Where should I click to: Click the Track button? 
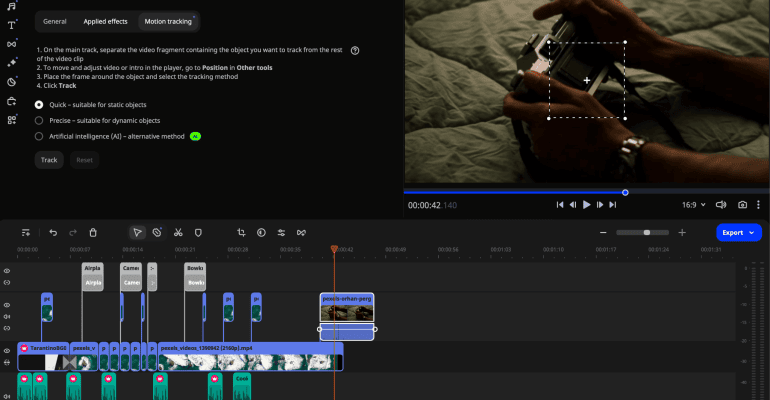pyautogui.click(x=49, y=160)
